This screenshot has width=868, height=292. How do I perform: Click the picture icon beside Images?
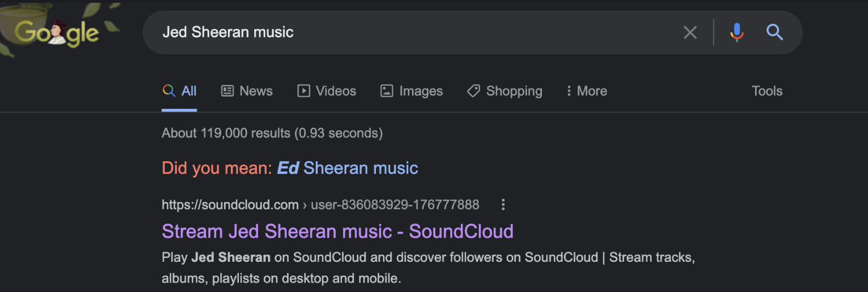click(387, 91)
